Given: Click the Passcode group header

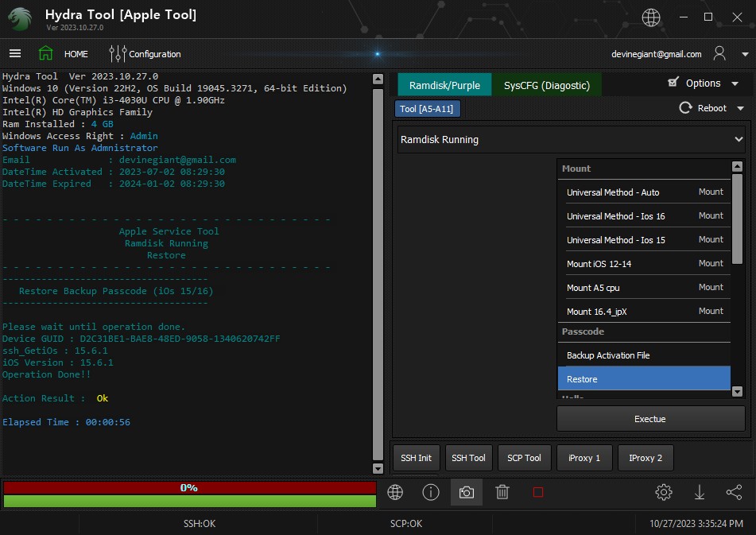Looking at the screenshot, I should pyautogui.click(x=644, y=331).
